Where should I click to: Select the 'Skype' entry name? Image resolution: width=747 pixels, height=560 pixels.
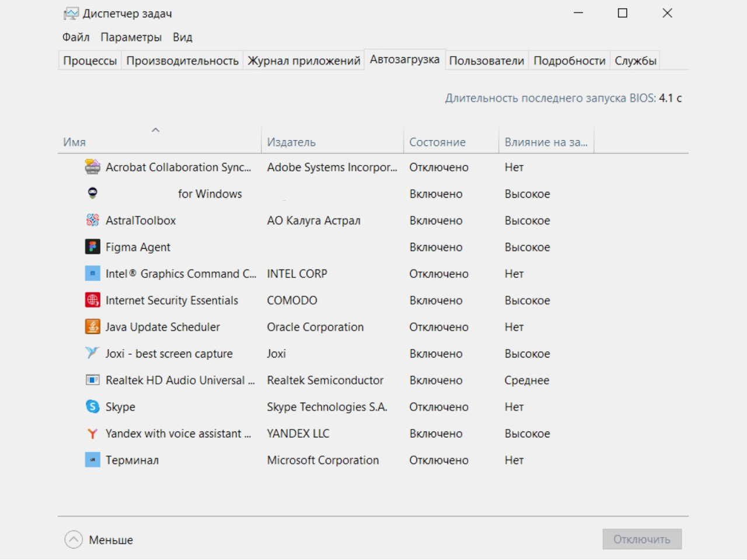click(x=120, y=407)
